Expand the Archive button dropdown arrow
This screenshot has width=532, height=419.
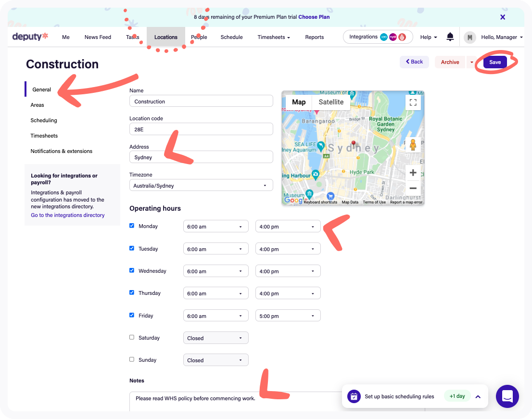(471, 62)
